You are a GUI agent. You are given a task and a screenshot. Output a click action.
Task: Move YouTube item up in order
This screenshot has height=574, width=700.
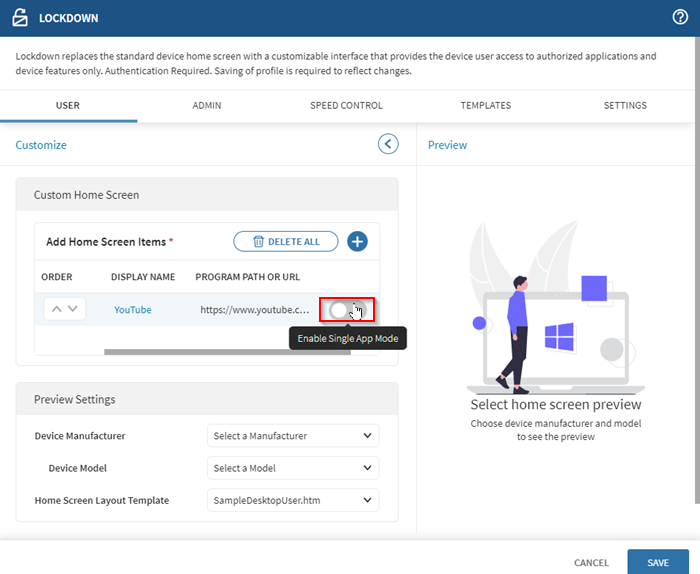pyautogui.click(x=56, y=310)
